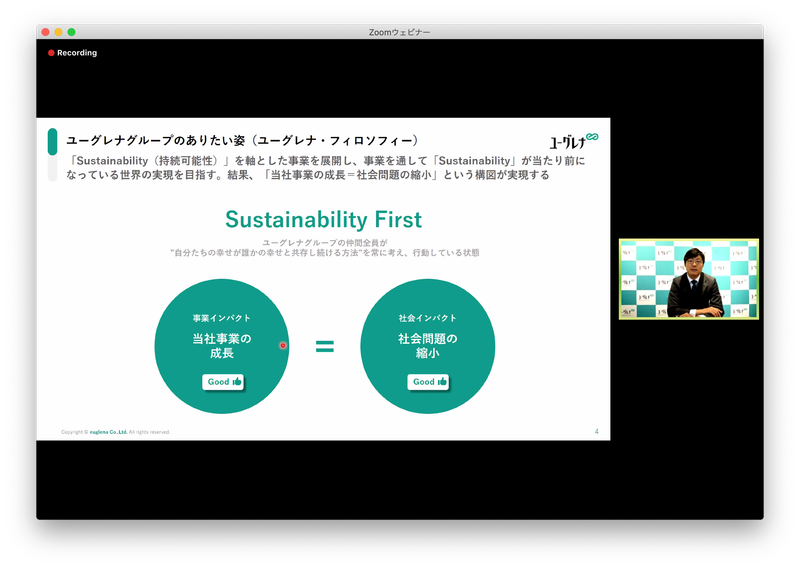This screenshot has height=568, width=800.
Task: Click the thumbs-up icon in the right circle
Action: coord(443,381)
